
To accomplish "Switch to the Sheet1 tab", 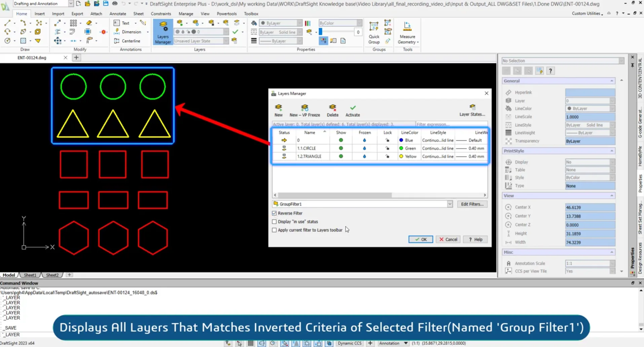I will (30, 275).
